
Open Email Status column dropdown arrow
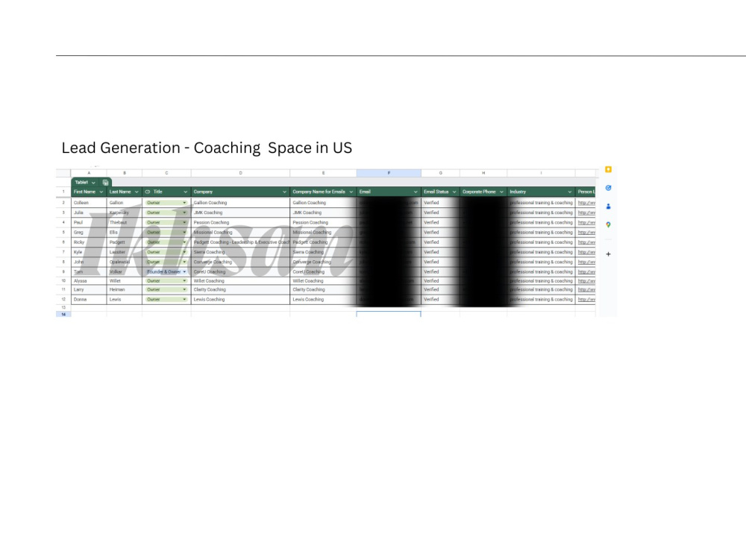click(x=454, y=192)
